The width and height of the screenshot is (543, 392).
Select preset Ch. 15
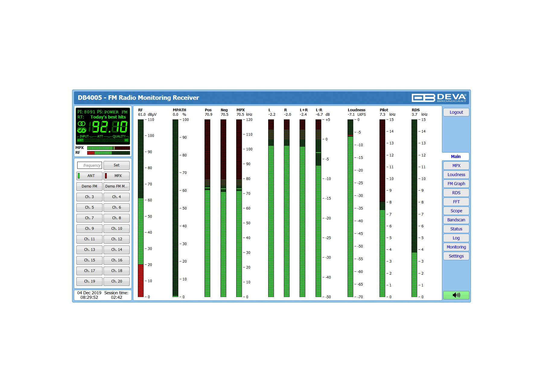pos(89,260)
